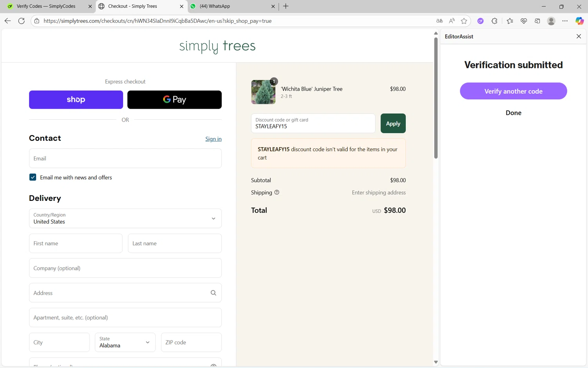This screenshot has width=588, height=368.
Task: Pay with the Google Pay button
Action: (x=174, y=100)
